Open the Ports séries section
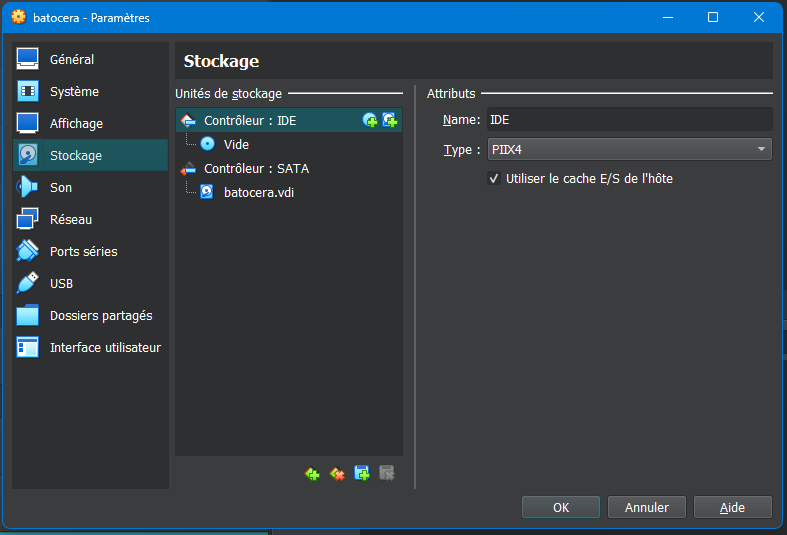Image resolution: width=787 pixels, height=535 pixels. pyautogui.click(x=90, y=251)
